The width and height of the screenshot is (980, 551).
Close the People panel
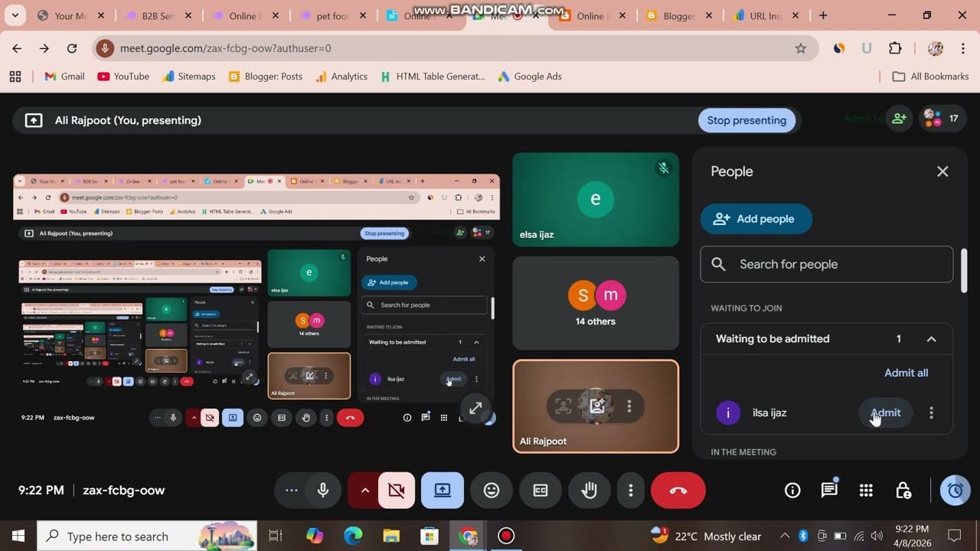tap(942, 171)
